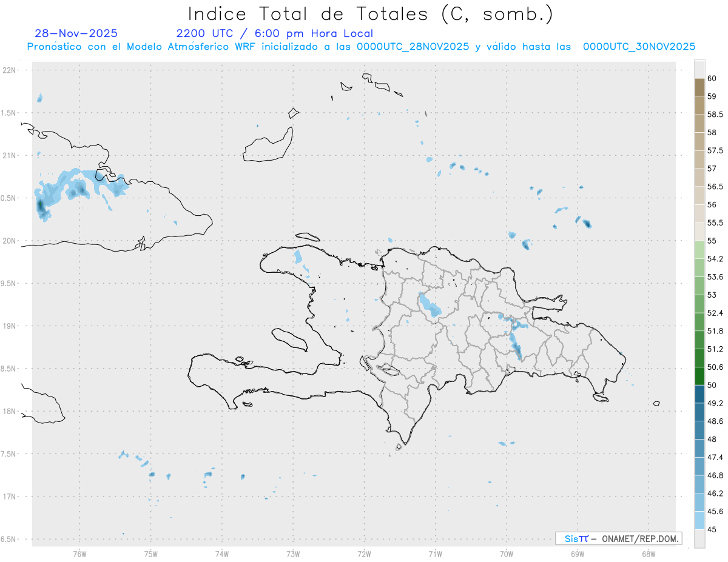Click the latitude axis label '20N'

click(x=9, y=241)
